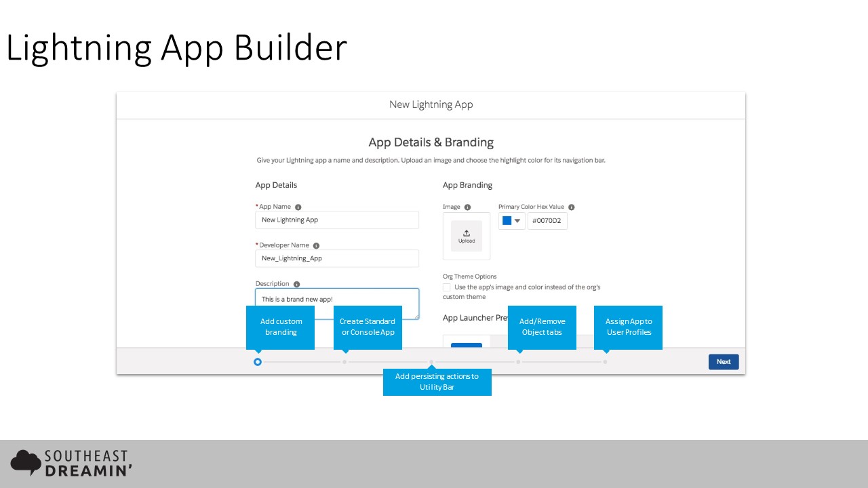This screenshot has height=488, width=868.
Task: Click the Next button
Action: click(x=724, y=362)
